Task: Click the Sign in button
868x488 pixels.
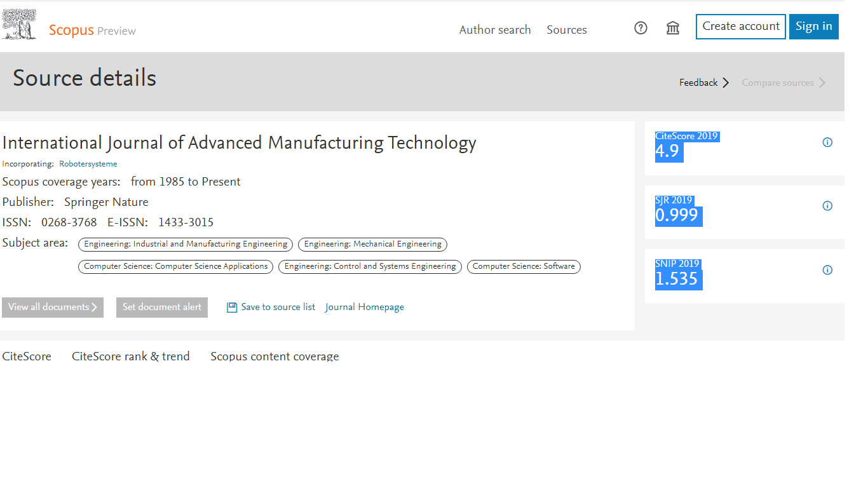Action: pos(814,27)
